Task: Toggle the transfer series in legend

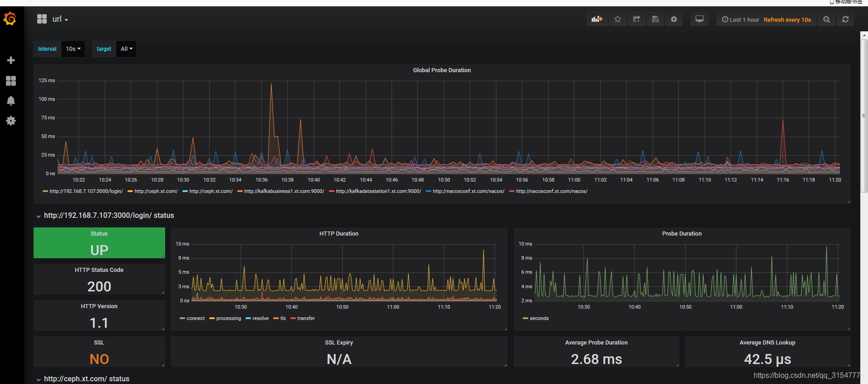Action: pyautogui.click(x=306, y=318)
